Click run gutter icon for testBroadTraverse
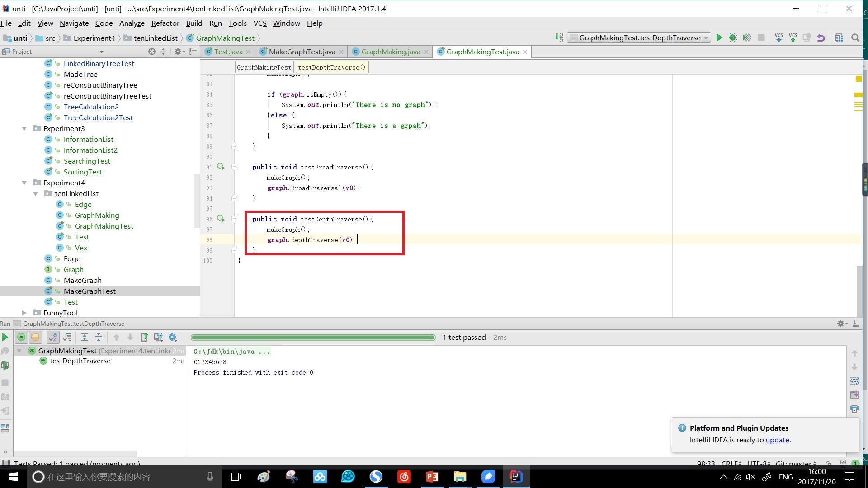 [221, 167]
